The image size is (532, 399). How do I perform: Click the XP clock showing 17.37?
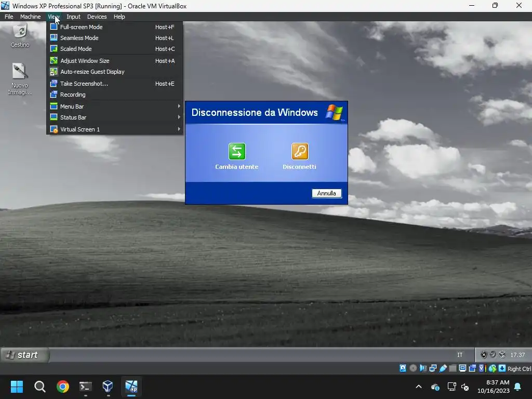coord(518,355)
